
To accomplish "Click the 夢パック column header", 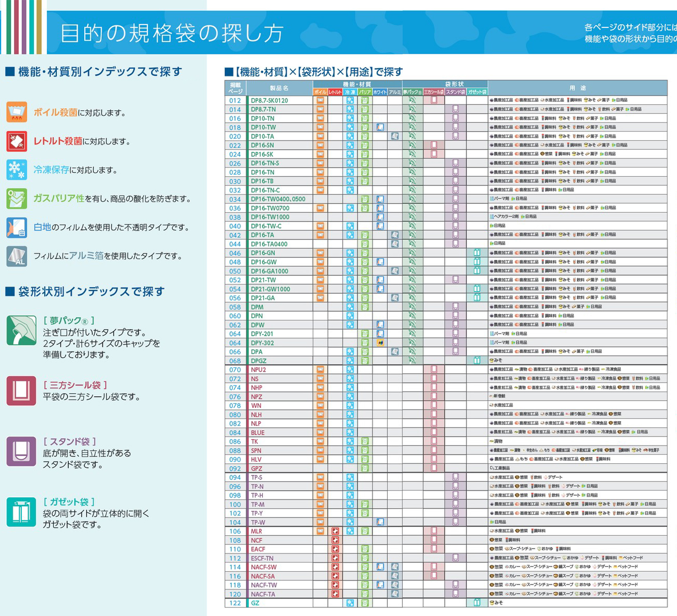I will [x=413, y=92].
